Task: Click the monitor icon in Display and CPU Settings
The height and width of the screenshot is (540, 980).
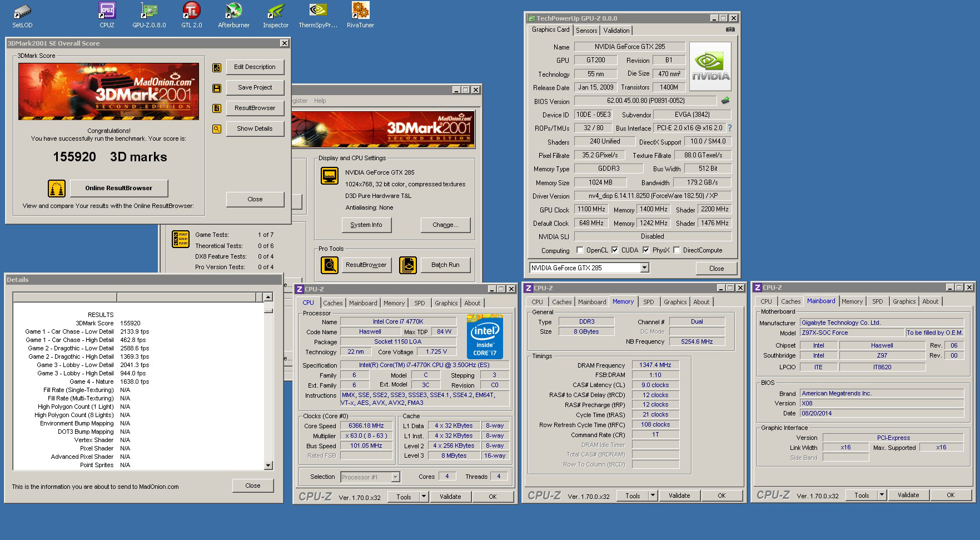Action: 330,176
